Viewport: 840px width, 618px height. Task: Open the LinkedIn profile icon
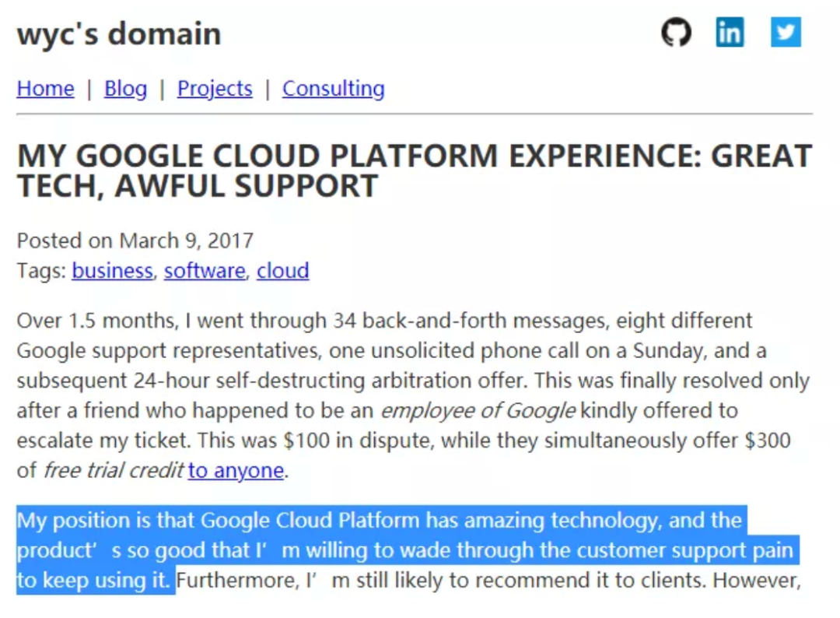tap(730, 33)
